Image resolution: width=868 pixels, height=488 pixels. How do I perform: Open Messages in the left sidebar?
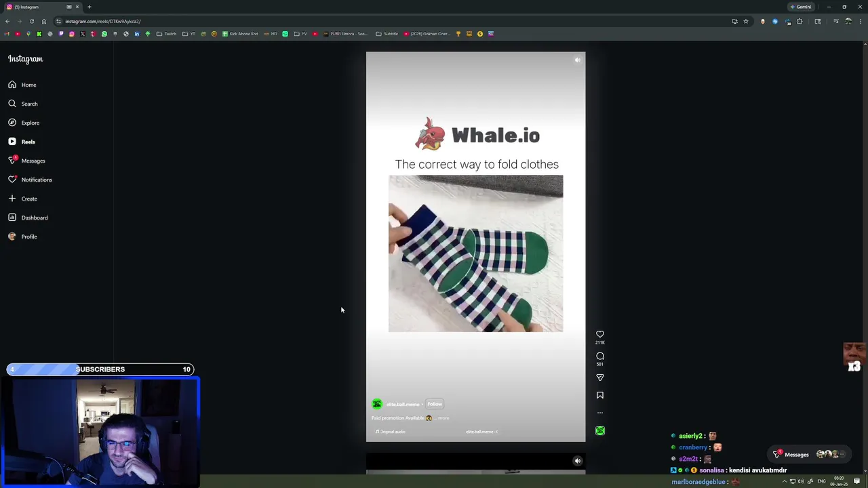point(26,161)
